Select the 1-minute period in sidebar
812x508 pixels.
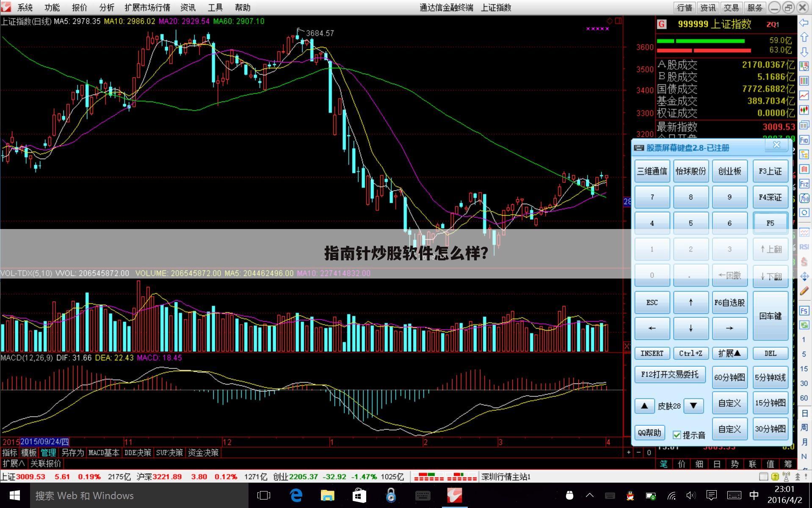pos(804,340)
